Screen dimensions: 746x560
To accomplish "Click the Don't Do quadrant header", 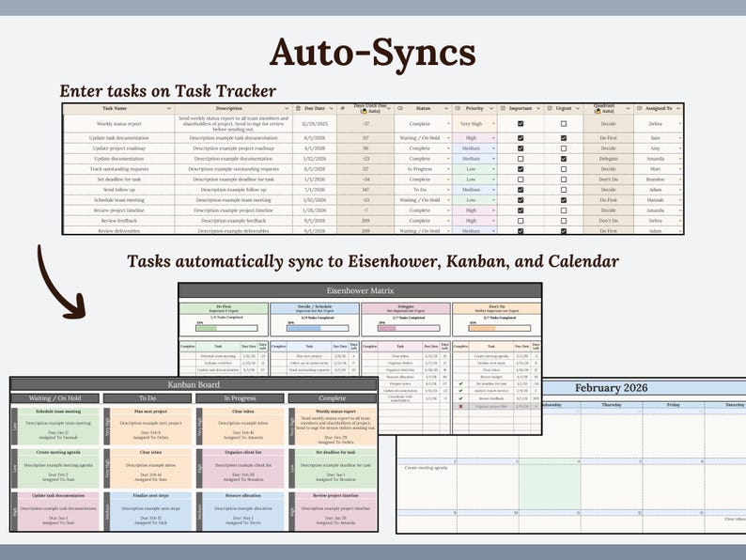I will coord(497,308).
